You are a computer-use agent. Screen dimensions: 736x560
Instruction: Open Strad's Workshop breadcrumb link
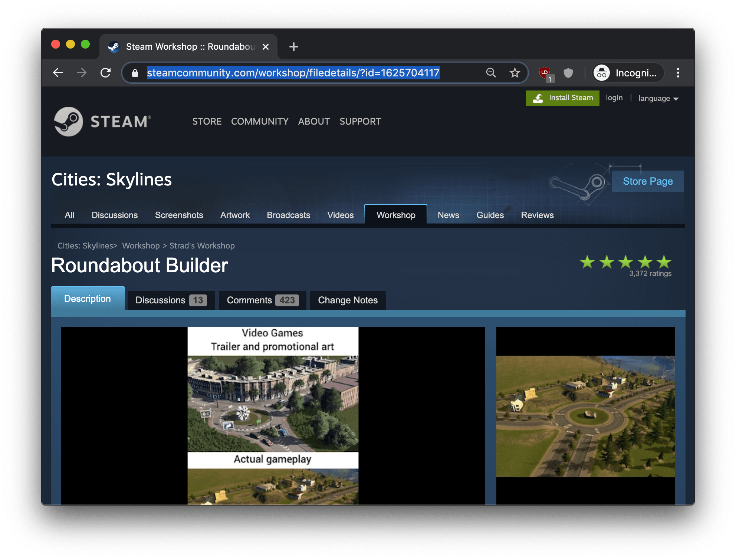[x=202, y=246]
